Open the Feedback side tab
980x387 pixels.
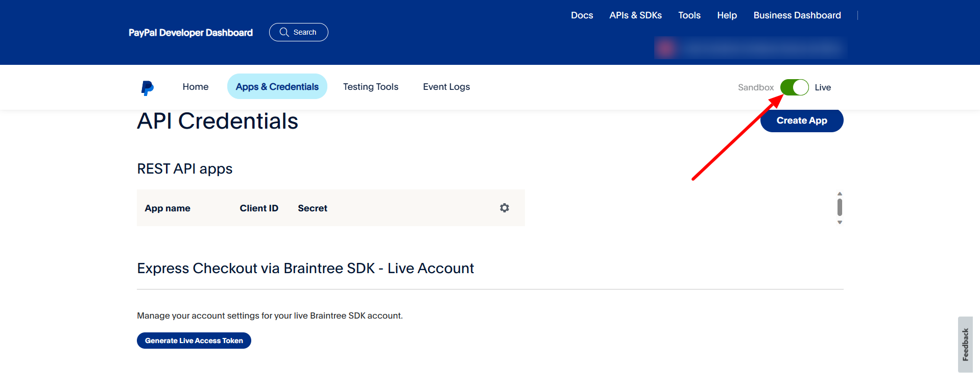(x=965, y=345)
